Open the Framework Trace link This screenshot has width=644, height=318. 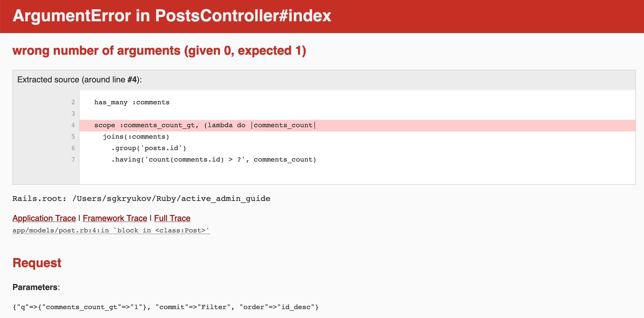115,218
